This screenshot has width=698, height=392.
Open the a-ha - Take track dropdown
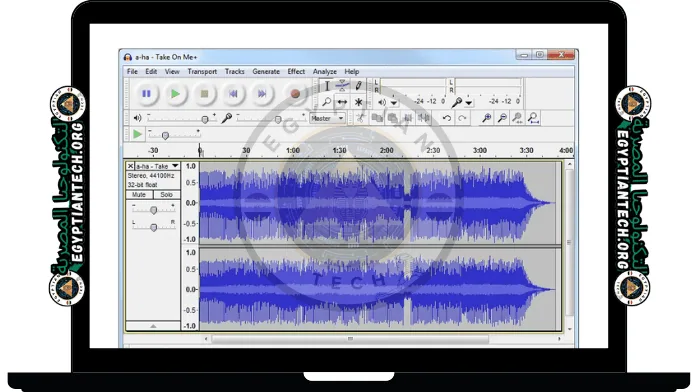point(158,166)
